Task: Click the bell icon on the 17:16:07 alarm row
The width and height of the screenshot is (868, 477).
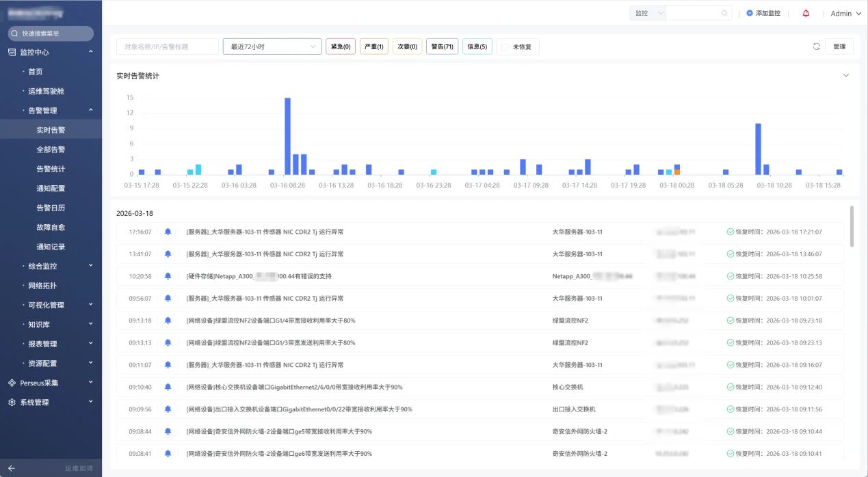Action: [x=168, y=232]
